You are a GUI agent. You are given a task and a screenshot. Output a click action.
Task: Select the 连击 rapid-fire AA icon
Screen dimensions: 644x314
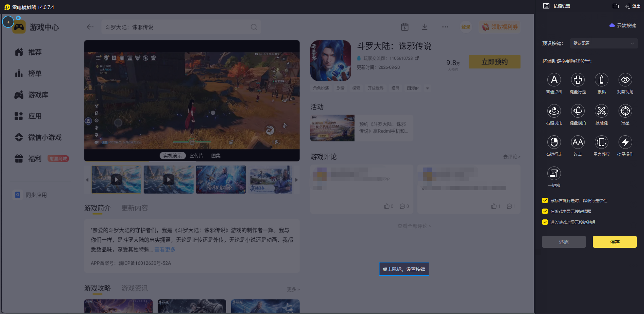[578, 142]
